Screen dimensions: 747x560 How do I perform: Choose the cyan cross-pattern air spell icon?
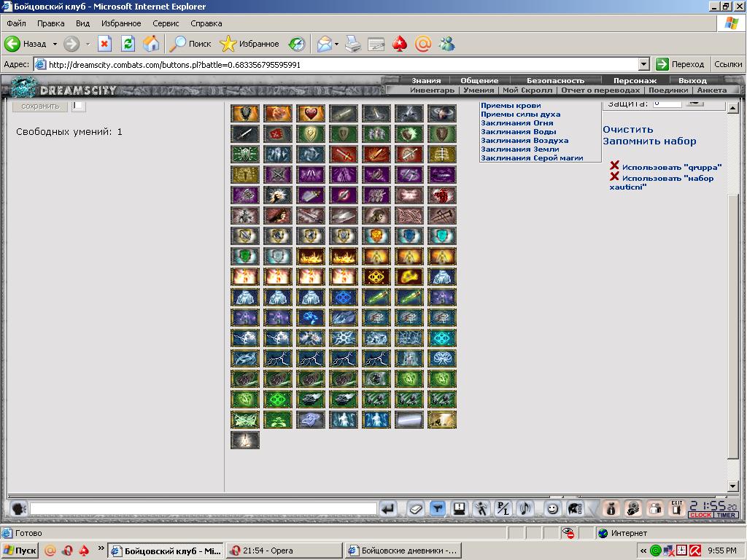(x=441, y=338)
